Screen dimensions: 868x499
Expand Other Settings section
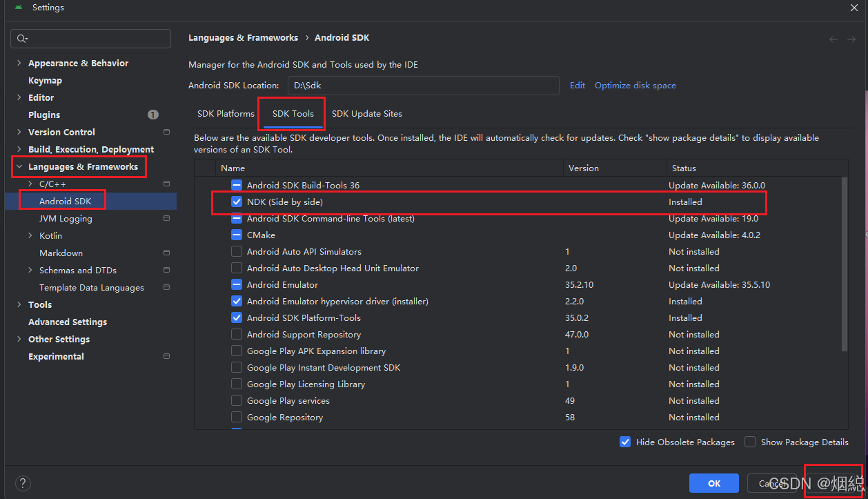point(19,339)
